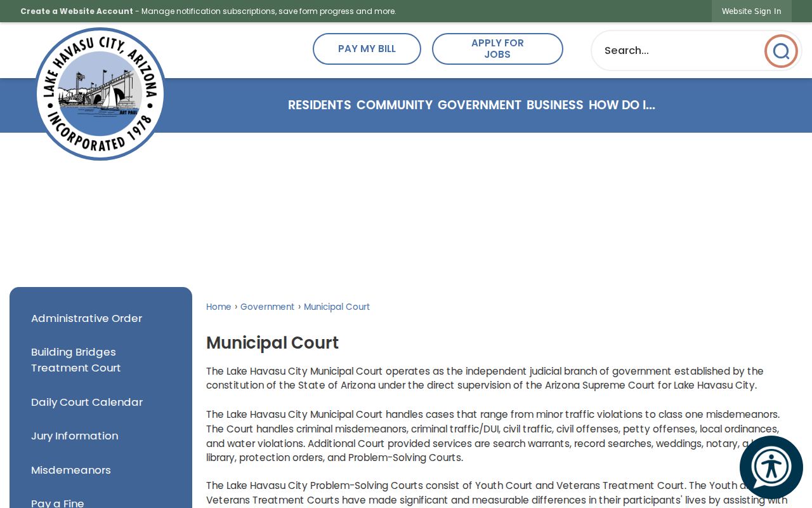Go to Home breadcrumb link
The width and height of the screenshot is (812, 508).
click(x=219, y=307)
